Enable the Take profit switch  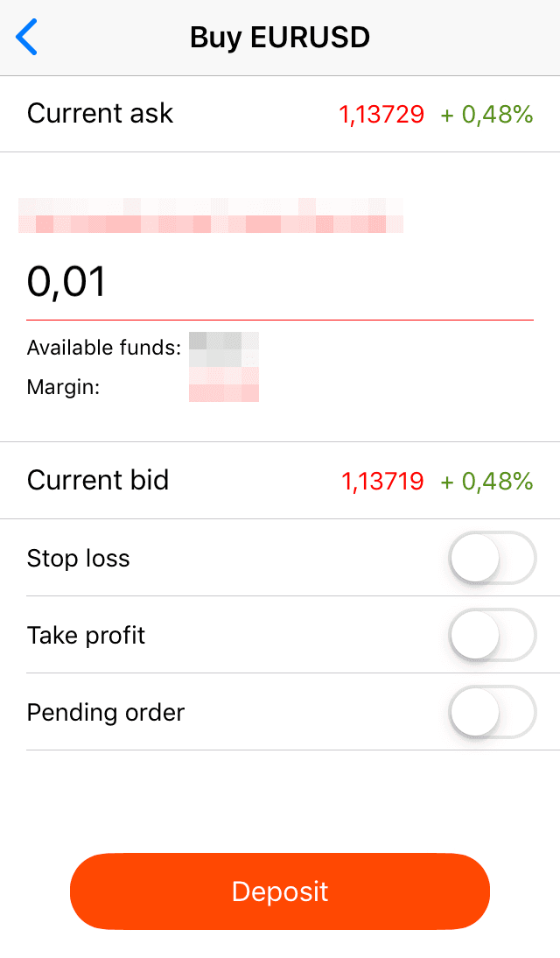tap(492, 635)
